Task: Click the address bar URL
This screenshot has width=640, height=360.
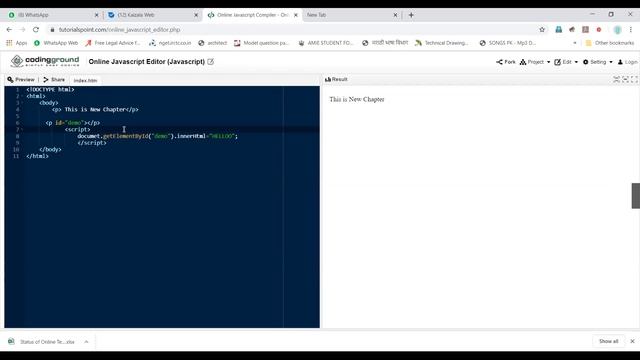Action: click(x=119, y=30)
